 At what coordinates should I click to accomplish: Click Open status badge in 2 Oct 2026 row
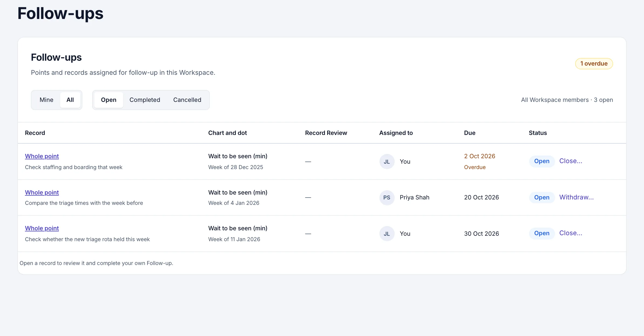click(x=542, y=161)
